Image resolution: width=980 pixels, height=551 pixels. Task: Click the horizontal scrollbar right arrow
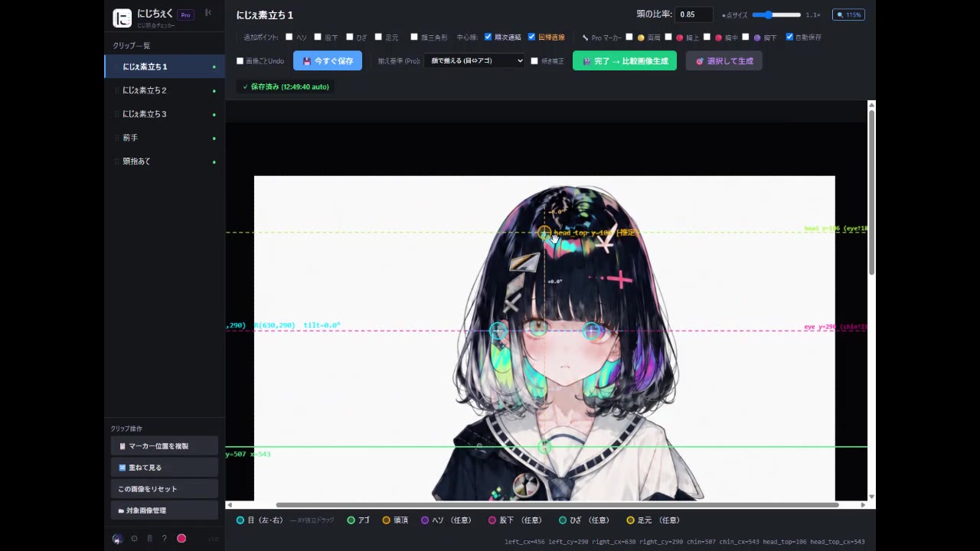coord(863,505)
